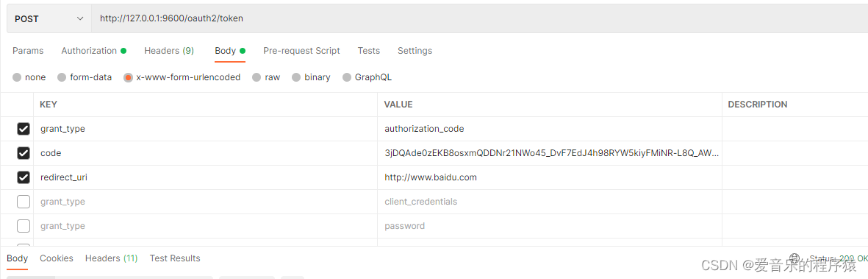This screenshot has height=279, width=868.
Task: Open the Pre-request Script tab
Action: coord(301,51)
